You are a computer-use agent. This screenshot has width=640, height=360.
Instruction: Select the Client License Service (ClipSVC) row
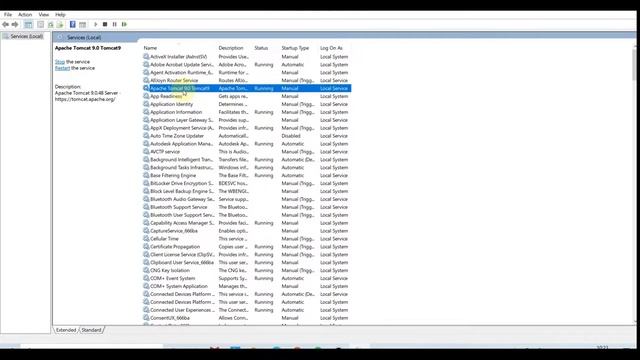(x=247, y=255)
